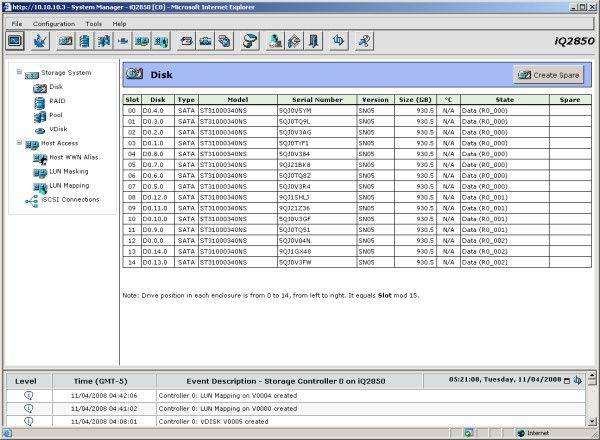
Task: Click the RAID stack icon in the toolbar
Action: point(85,41)
